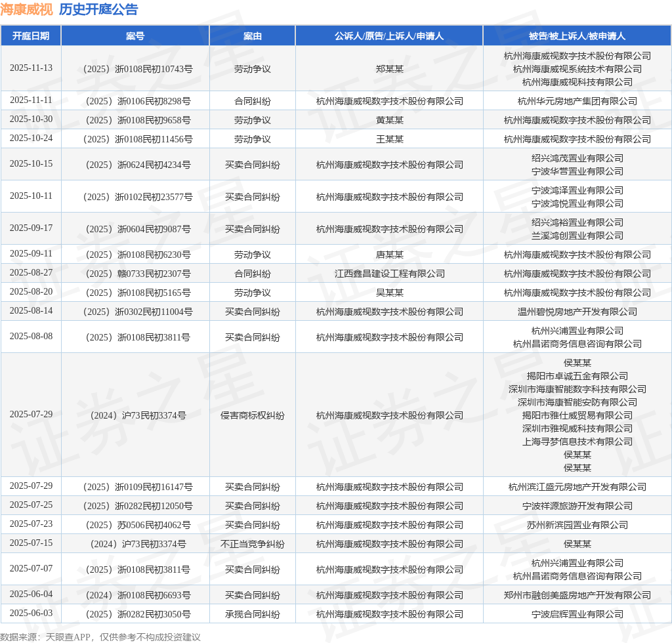This screenshot has width=672, height=643.
Task: Click defendant 杭州海康威视系统技术有限公司
Action: [577, 69]
